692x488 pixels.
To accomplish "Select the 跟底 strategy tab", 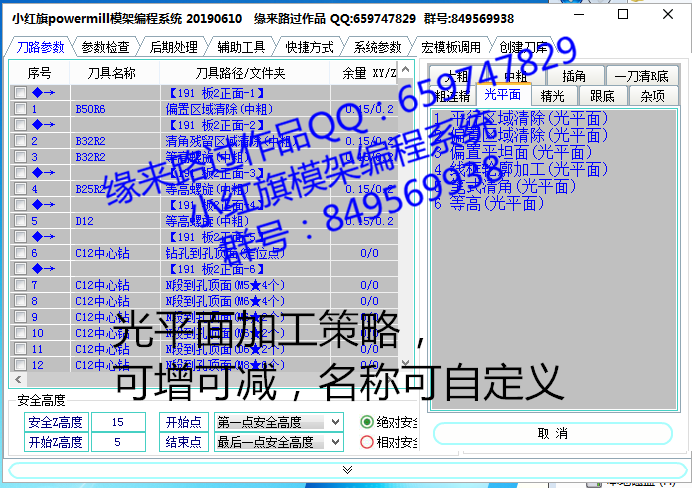I will point(602,96).
